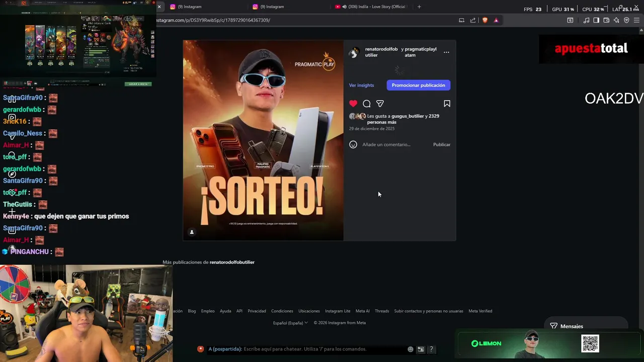Share the post with the send icon

click(x=380, y=104)
